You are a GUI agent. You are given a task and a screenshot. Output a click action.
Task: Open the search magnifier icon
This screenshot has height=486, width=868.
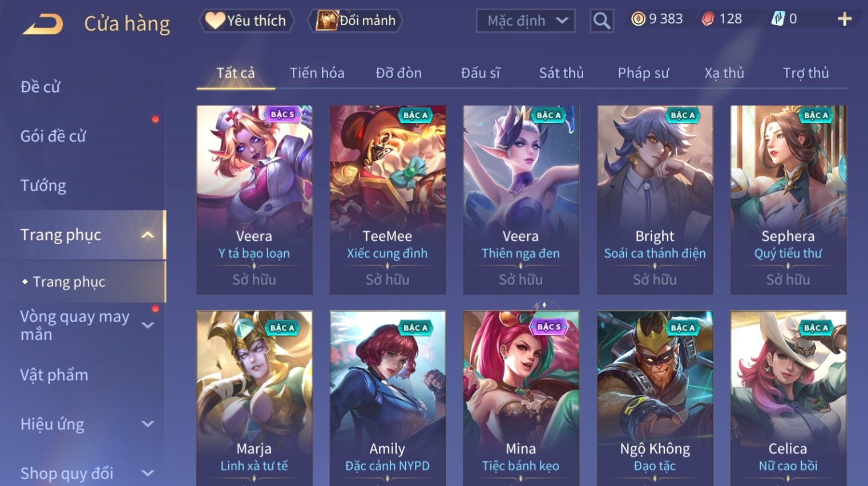[601, 21]
